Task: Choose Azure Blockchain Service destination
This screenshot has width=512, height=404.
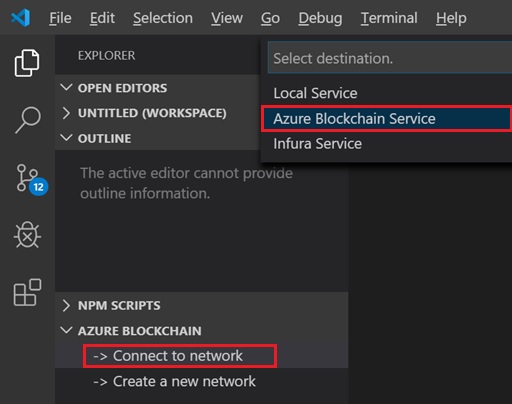Action: [x=387, y=119]
